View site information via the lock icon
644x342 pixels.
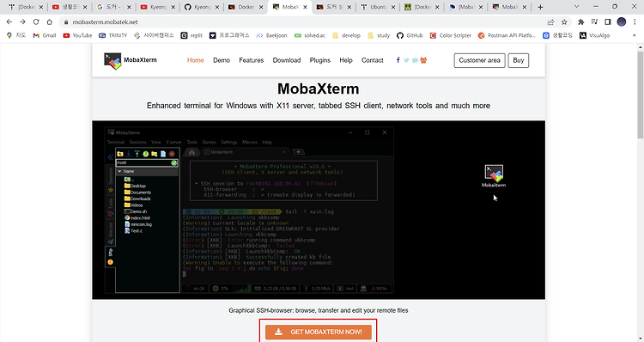click(66, 22)
